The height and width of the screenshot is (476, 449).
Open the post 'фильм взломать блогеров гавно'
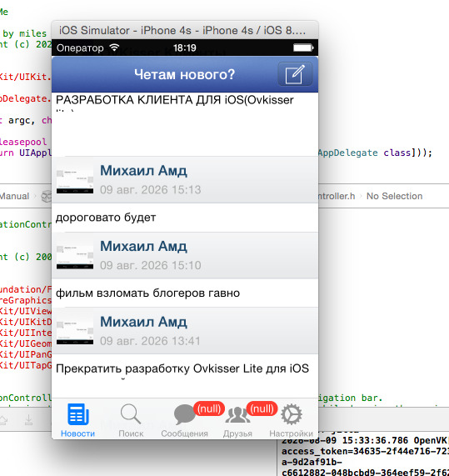pyautogui.click(x=185, y=293)
